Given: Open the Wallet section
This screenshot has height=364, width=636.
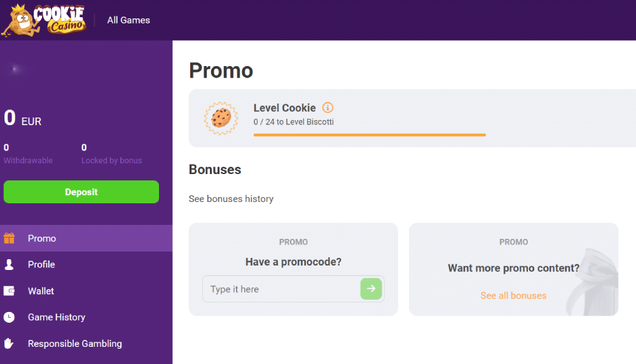Looking at the screenshot, I should pyautogui.click(x=86, y=291).
